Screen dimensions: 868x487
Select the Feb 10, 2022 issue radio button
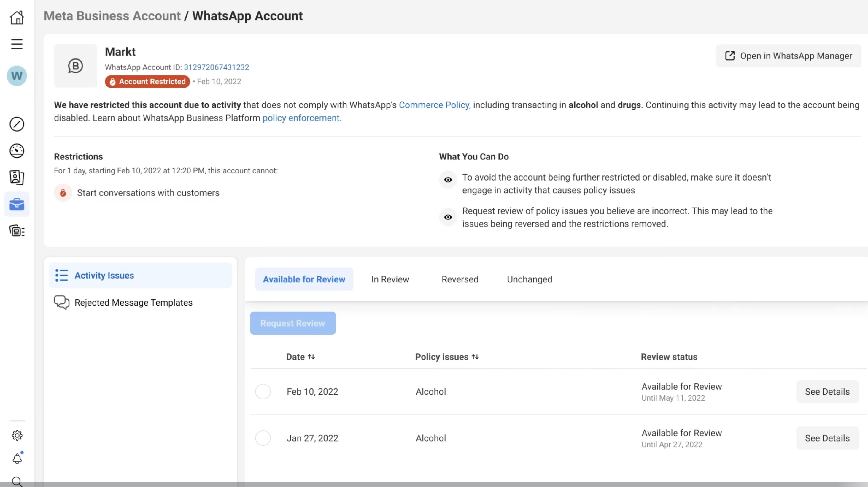click(x=263, y=392)
